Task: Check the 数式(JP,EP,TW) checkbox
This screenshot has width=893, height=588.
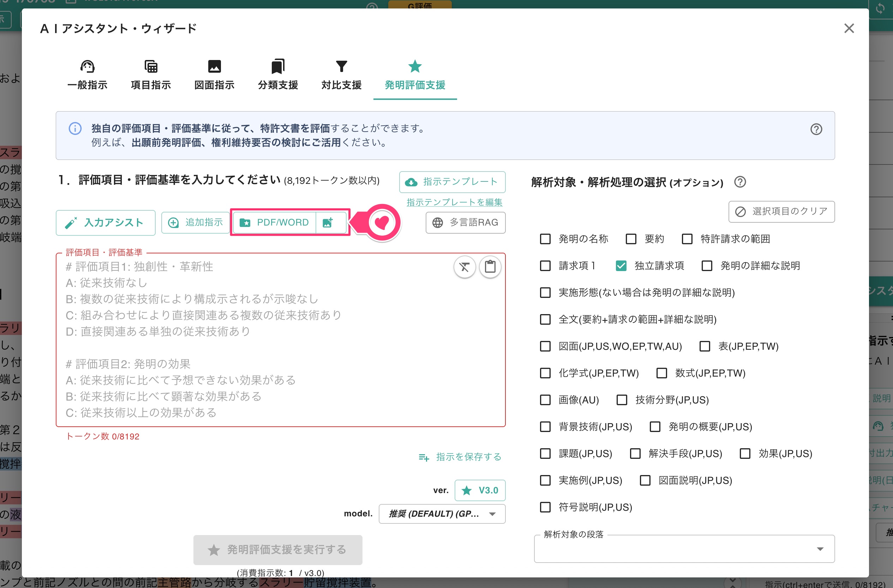Action: [x=661, y=373]
